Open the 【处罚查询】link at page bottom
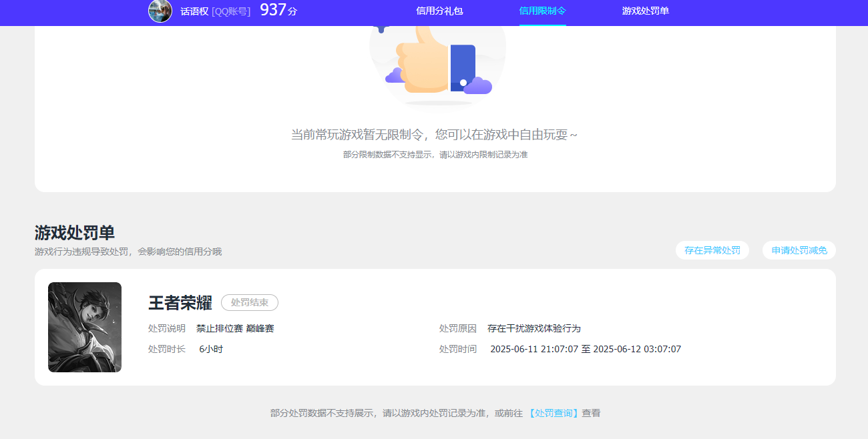Image resolution: width=868 pixels, height=439 pixels. tap(554, 413)
